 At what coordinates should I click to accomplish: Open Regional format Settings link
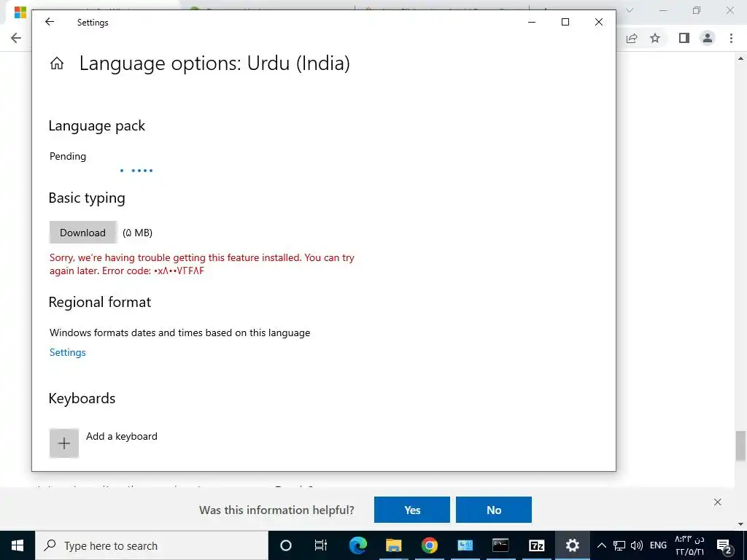tap(68, 352)
